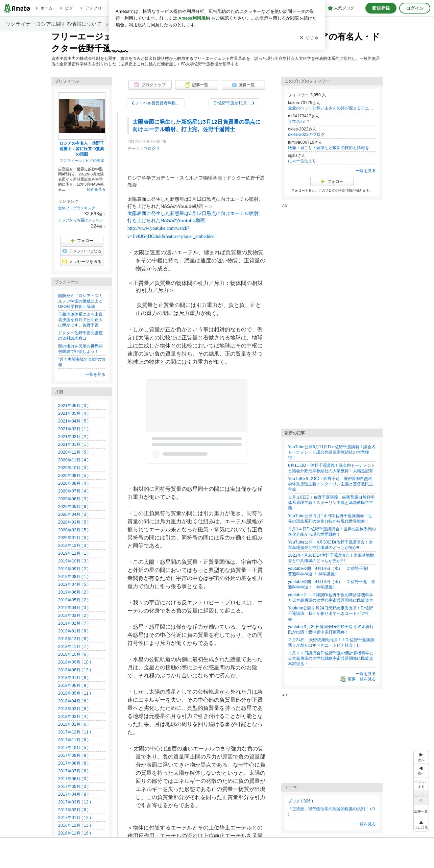Open monthly archive 2018年08月 ( 13 )

pyautogui.click(x=75, y=670)
